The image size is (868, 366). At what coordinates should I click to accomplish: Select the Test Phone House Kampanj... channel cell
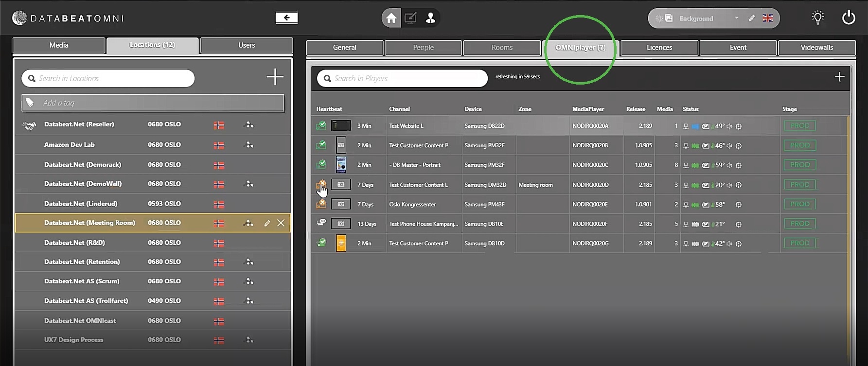pyautogui.click(x=424, y=224)
